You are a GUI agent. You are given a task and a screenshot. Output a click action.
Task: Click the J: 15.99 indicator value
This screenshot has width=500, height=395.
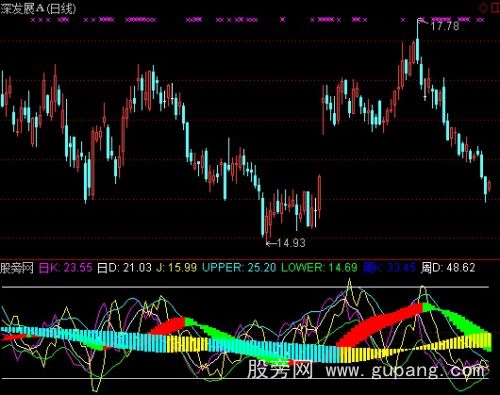[177, 267]
